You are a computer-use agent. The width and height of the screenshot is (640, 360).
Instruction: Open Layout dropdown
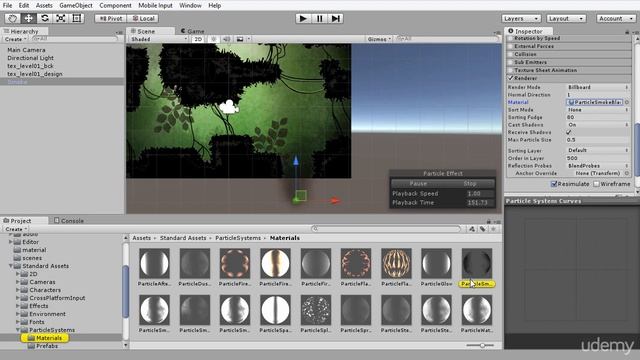(x=566, y=18)
